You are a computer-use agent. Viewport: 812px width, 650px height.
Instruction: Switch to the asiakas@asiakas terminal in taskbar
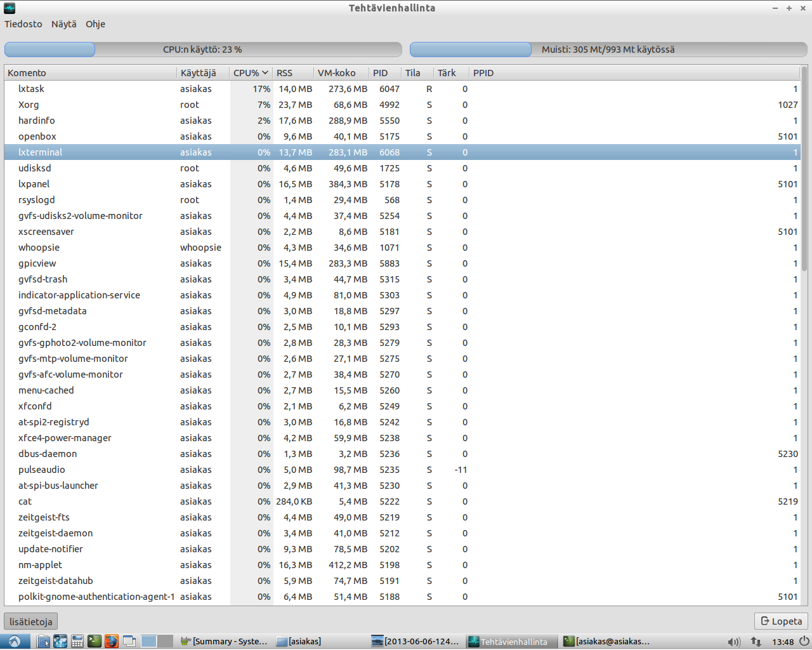(x=608, y=641)
